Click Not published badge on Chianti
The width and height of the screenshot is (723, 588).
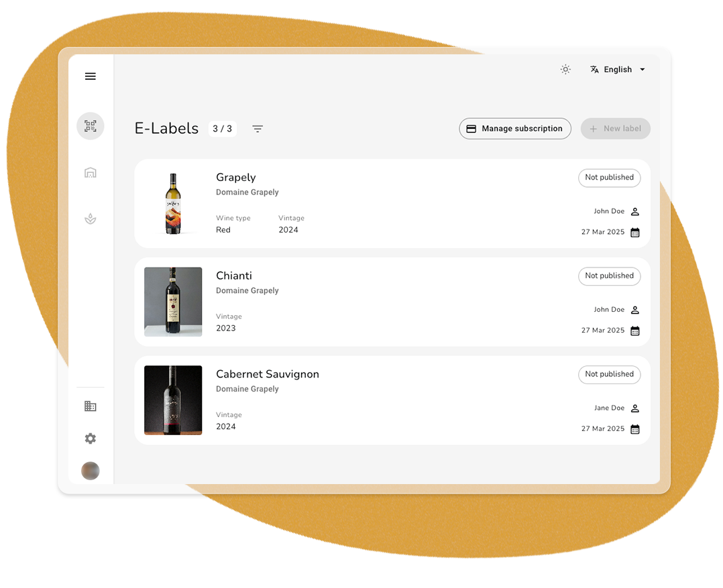609,276
